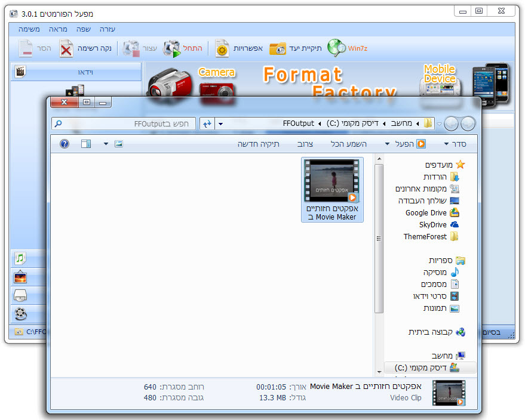Viewport: 525px width, 420px height.
Task: Click the עצור (Stop) toolbar icon
Action: click(131, 48)
